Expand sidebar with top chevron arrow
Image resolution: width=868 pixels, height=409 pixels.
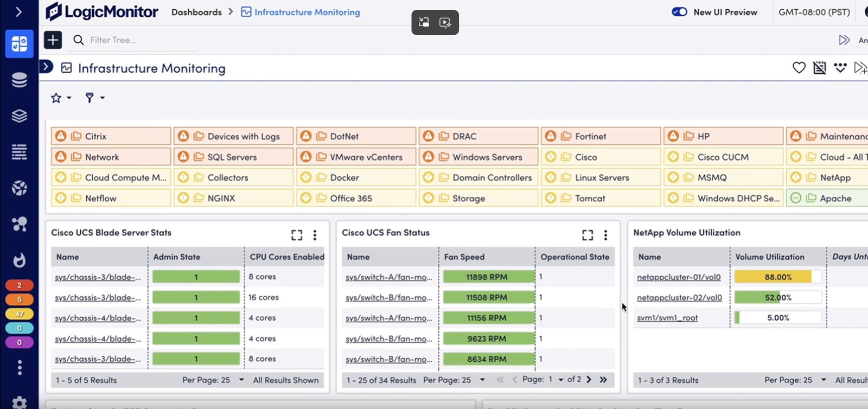[x=19, y=11]
